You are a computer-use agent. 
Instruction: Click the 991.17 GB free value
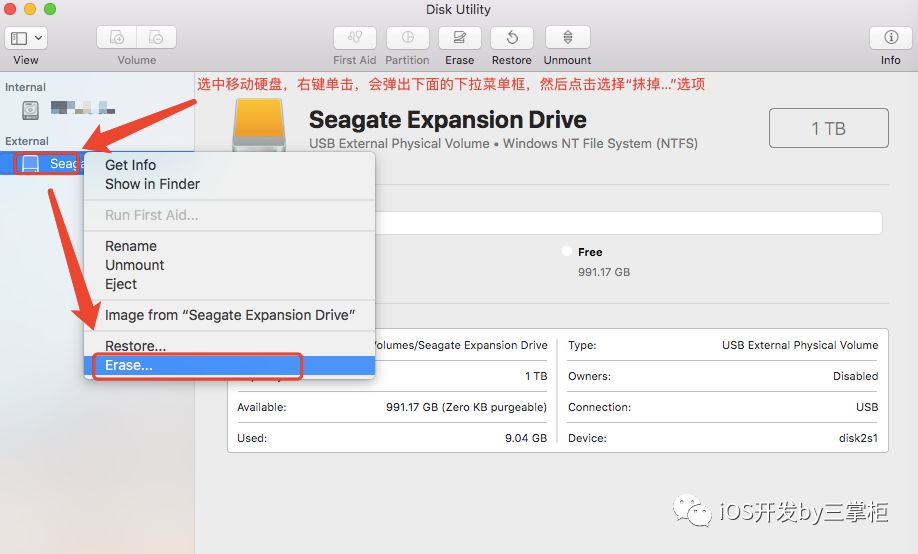604,272
